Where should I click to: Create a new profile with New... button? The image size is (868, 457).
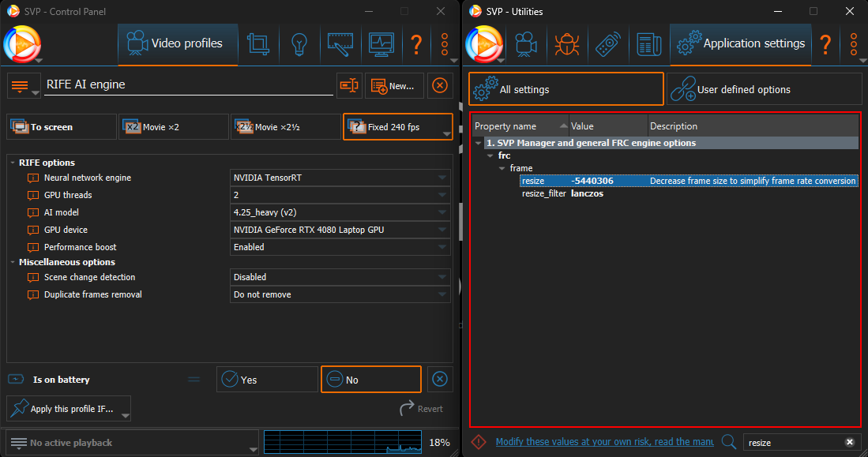pyautogui.click(x=394, y=86)
